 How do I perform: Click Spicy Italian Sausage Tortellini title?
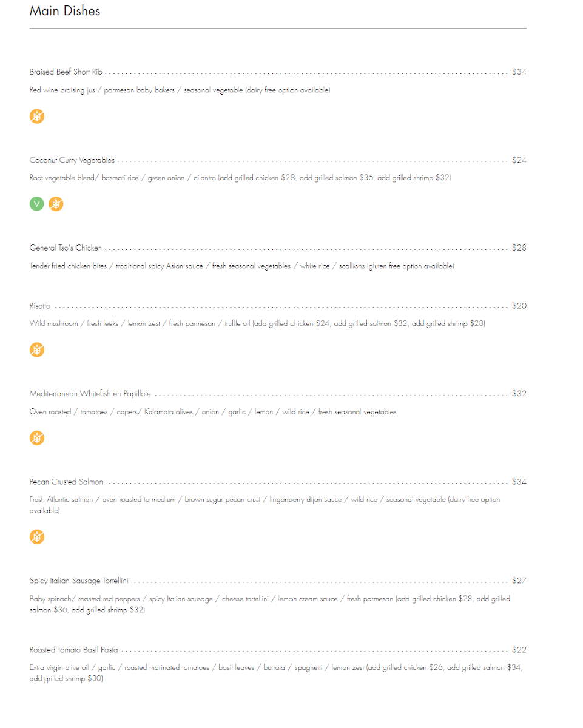coord(79,581)
